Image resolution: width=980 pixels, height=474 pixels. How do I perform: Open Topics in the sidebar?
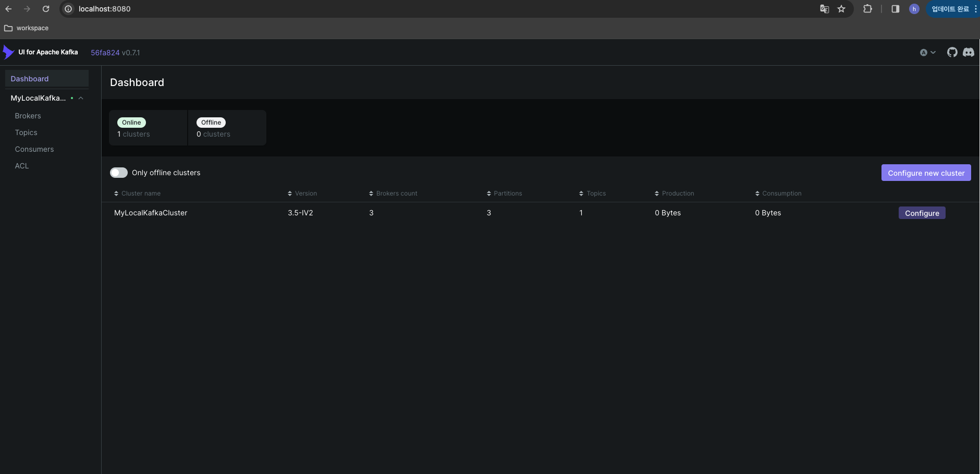point(26,132)
